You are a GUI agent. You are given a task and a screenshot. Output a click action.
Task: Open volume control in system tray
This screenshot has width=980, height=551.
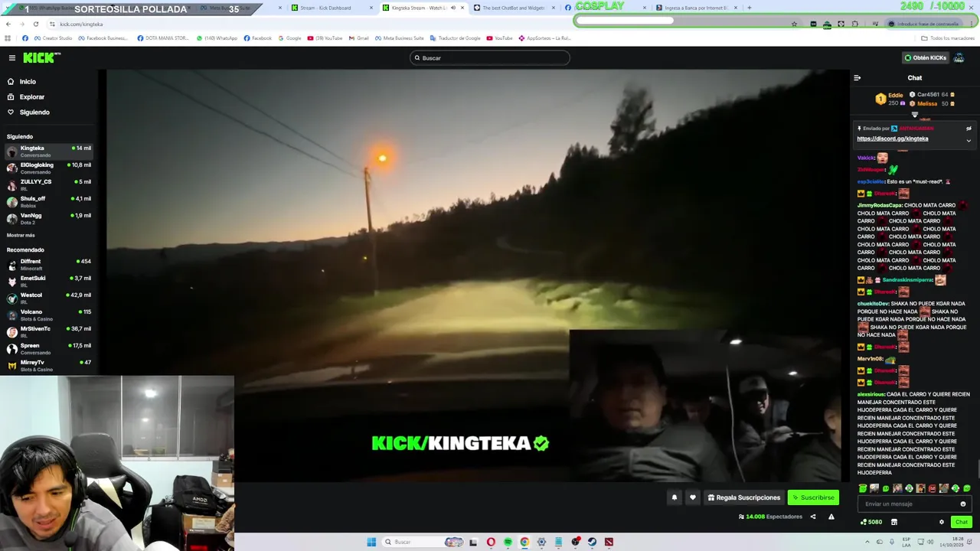[931, 542]
